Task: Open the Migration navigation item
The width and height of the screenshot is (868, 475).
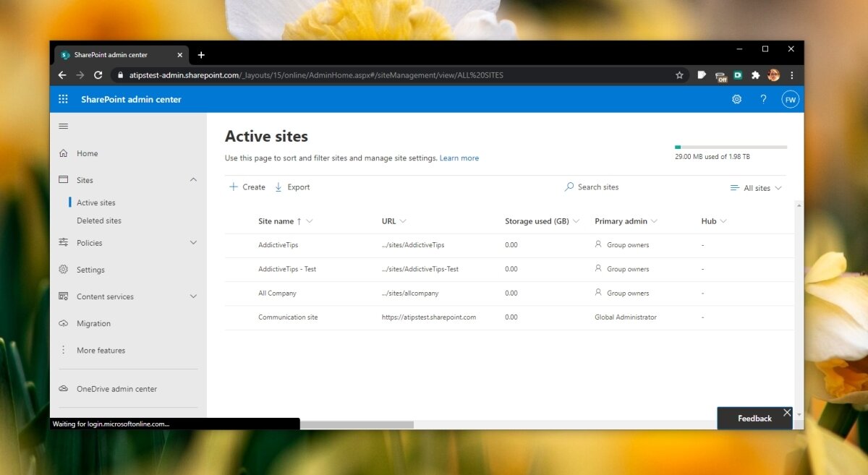Action: click(93, 323)
